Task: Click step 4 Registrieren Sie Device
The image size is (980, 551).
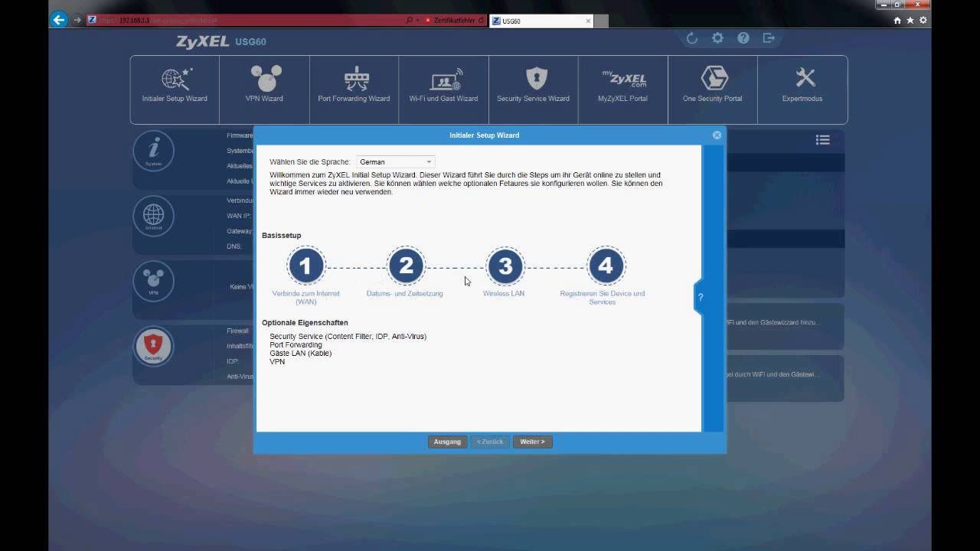Action: [x=606, y=266]
